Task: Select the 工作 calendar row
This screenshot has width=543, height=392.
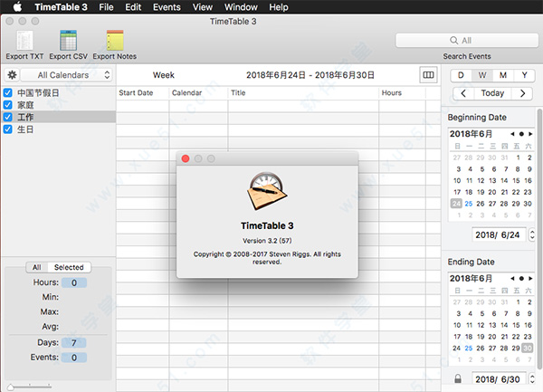Action: [x=59, y=117]
